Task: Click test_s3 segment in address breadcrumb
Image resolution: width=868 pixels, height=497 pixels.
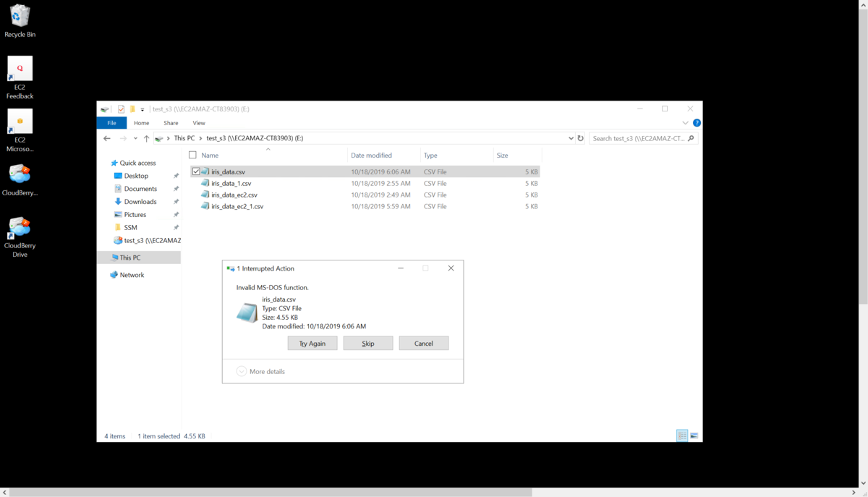Action: [x=255, y=138]
